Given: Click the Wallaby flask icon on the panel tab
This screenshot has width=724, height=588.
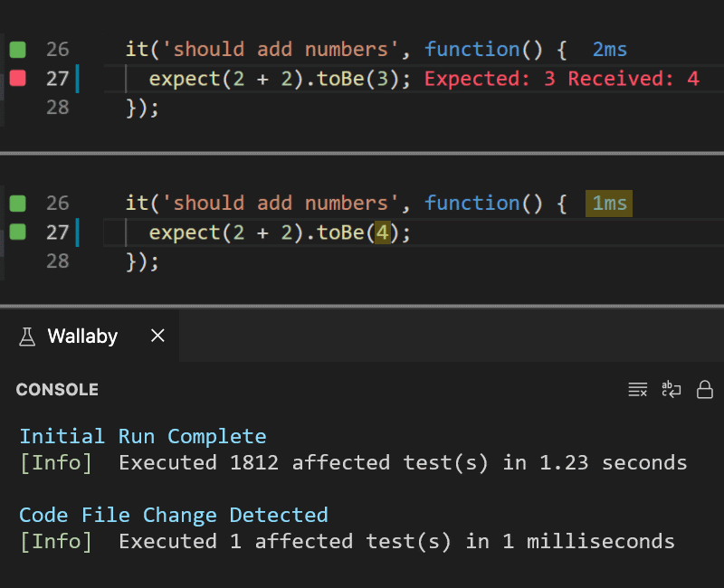Looking at the screenshot, I should click(x=26, y=336).
